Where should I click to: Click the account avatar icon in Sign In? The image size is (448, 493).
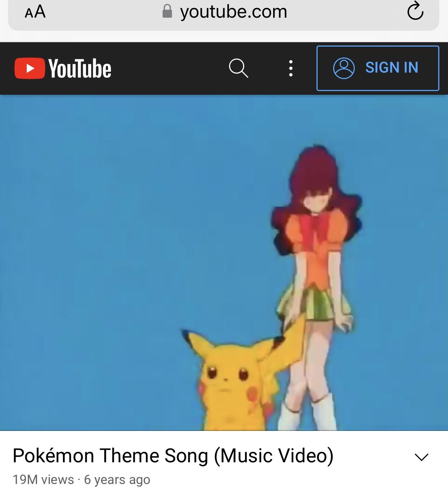pos(344,68)
